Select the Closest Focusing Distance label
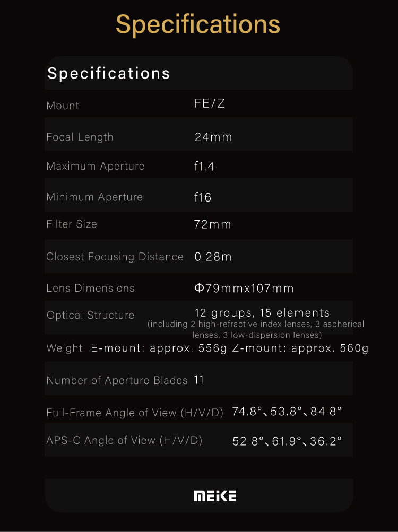Viewport: 398px width, 532px height. 115,257
